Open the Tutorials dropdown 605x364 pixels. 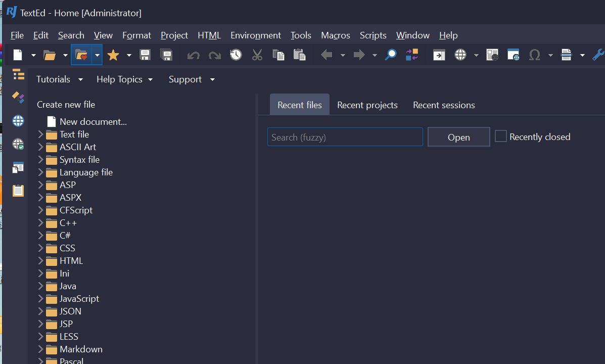tap(59, 79)
